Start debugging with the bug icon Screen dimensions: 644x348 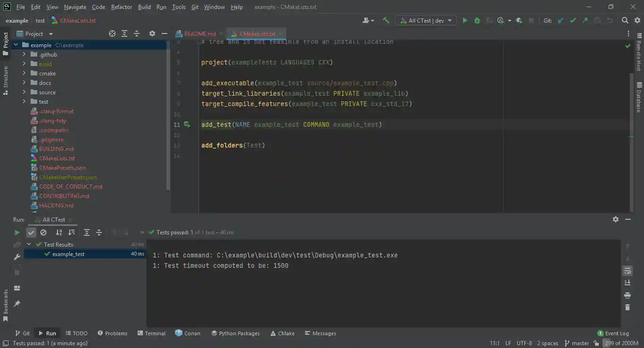coord(477,20)
